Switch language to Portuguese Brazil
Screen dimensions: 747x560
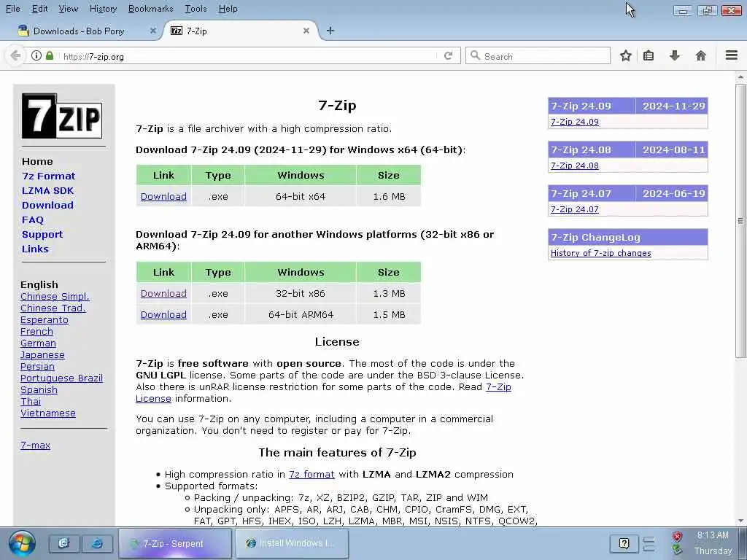61,378
